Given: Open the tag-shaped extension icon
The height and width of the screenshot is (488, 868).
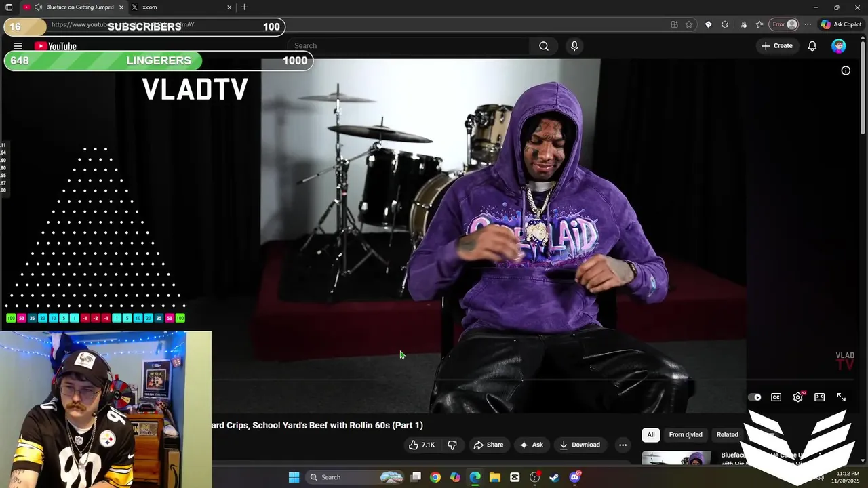Looking at the screenshot, I should (708, 24).
